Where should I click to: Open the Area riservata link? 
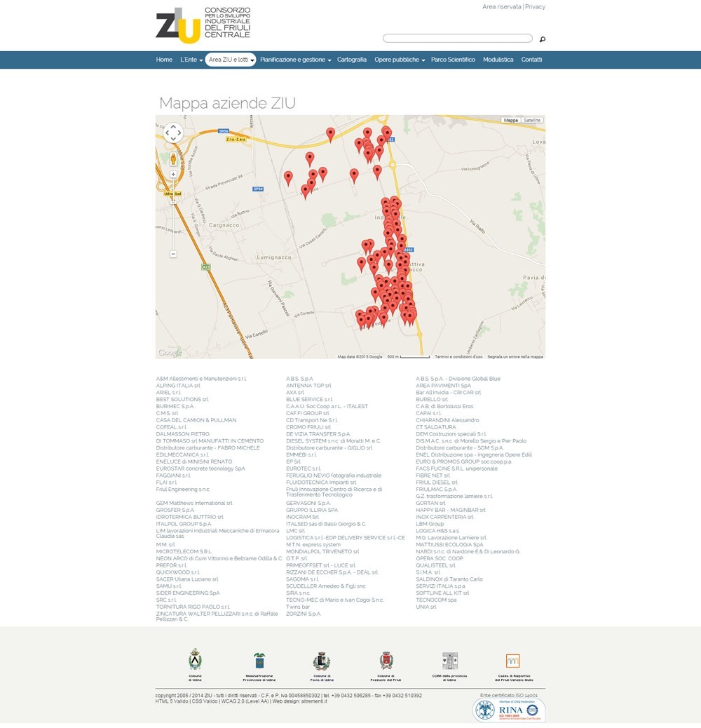tap(501, 7)
